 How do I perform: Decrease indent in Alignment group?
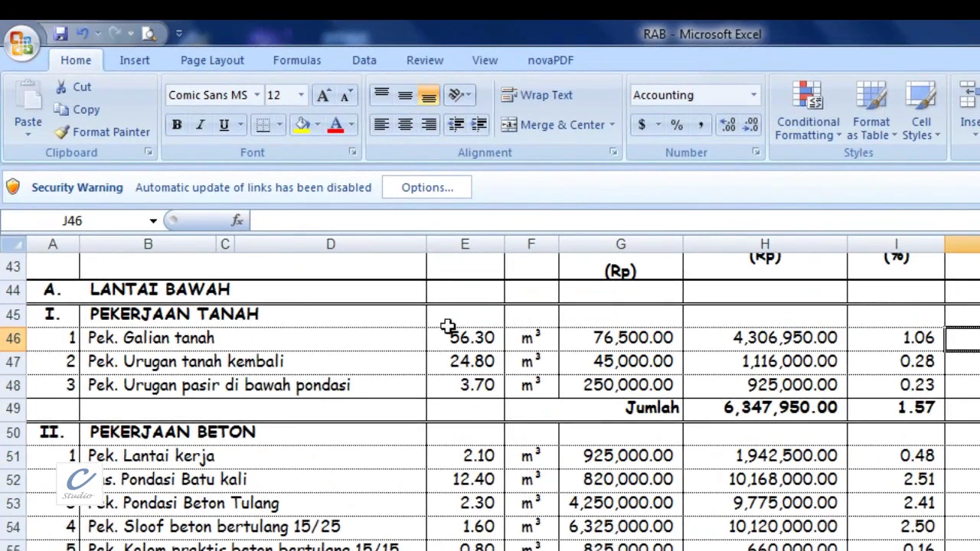click(456, 125)
